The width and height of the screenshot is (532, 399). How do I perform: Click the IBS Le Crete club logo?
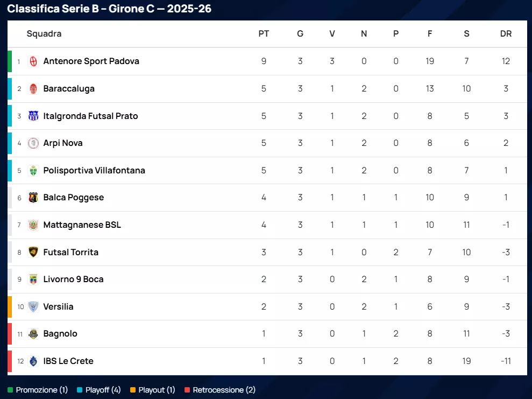coord(33,361)
